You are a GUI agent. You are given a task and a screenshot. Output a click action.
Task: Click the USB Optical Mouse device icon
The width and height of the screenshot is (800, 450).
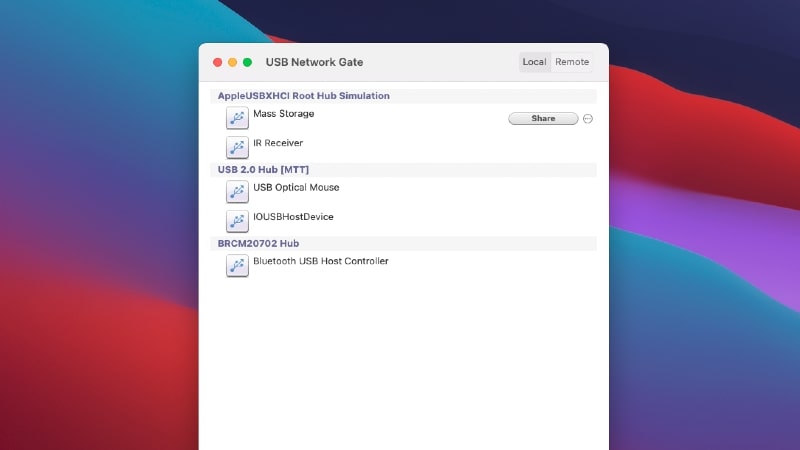(237, 192)
